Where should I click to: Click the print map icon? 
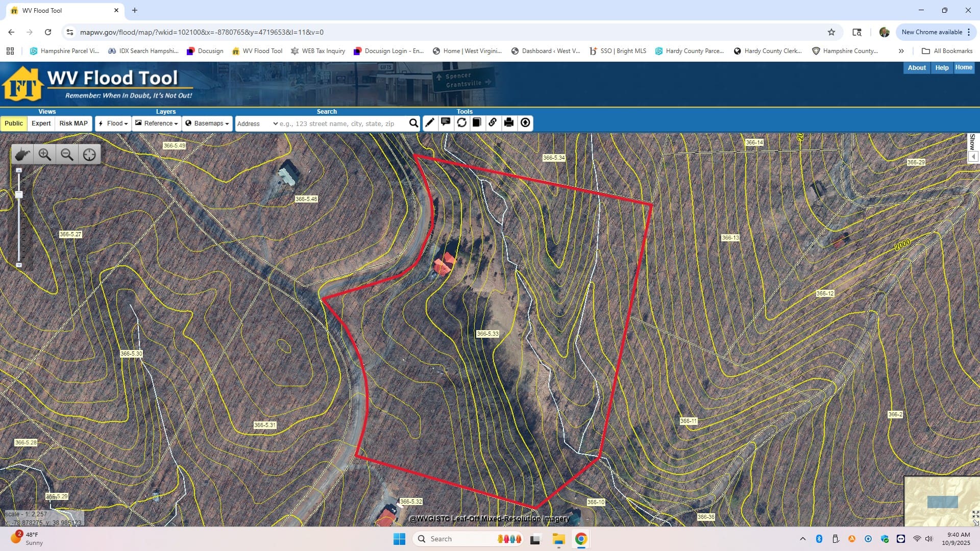pos(509,123)
